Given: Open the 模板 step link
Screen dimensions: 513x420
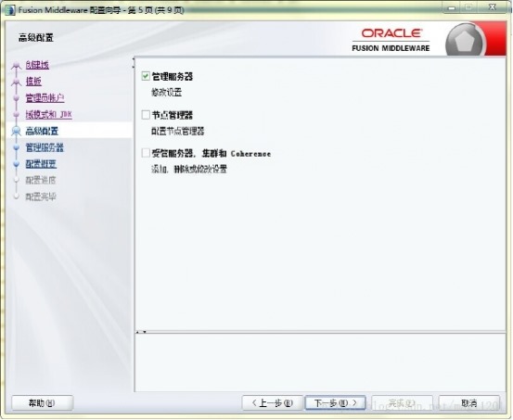Looking at the screenshot, I should pyautogui.click(x=33, y=81).
